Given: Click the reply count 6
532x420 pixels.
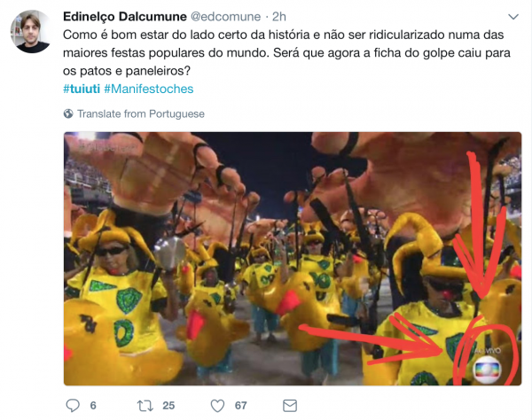Looking at the screenshot, I should [93, 406].
